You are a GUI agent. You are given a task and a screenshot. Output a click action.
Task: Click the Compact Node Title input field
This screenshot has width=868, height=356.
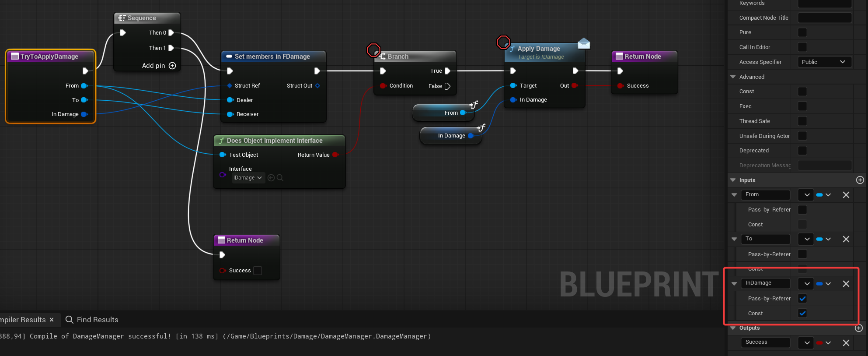click(x=824, y=18)
